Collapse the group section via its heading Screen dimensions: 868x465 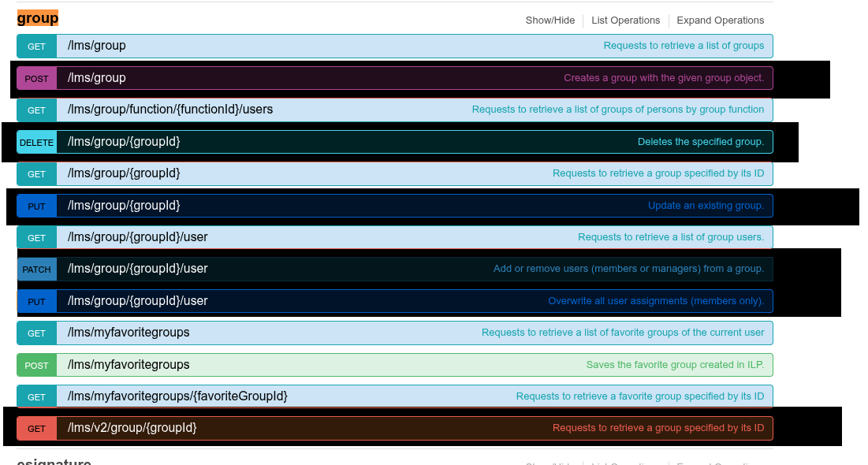[37, 17]
